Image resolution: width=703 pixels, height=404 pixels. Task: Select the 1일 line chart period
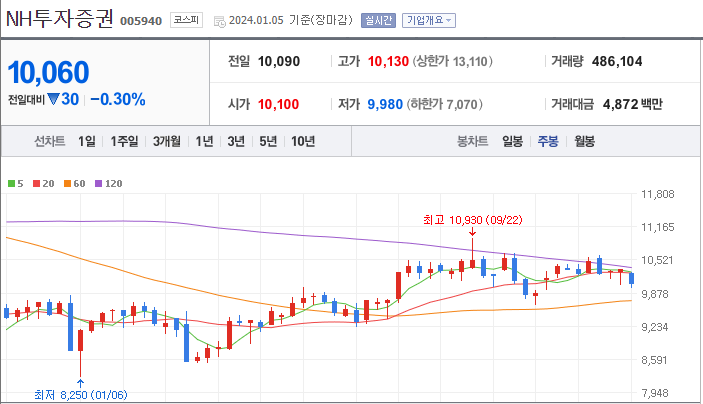tap(87, 141)
